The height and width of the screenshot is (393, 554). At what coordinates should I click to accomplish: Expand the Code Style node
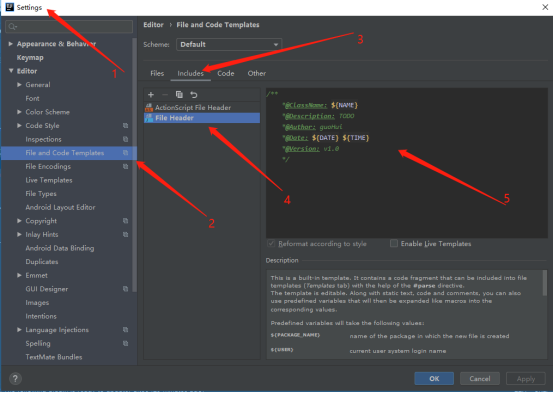[19, 126]
